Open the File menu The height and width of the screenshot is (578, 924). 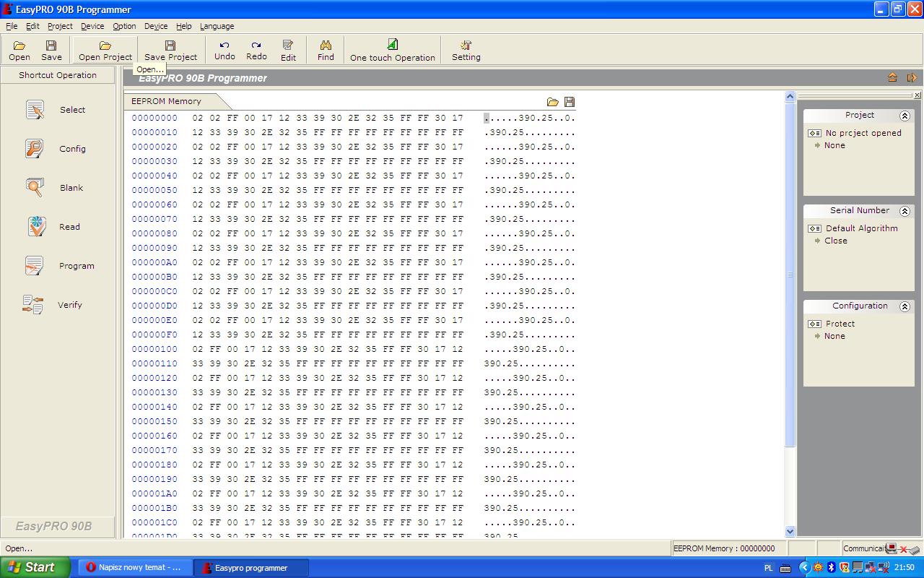[x=12, y=26]
